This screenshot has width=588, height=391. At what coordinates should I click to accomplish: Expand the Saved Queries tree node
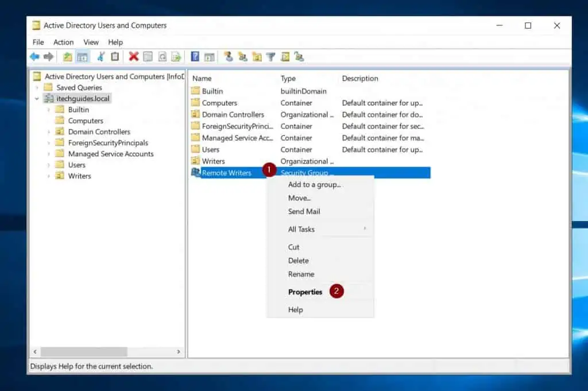37,88
